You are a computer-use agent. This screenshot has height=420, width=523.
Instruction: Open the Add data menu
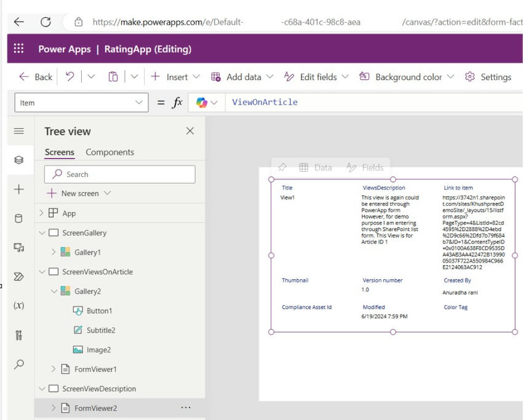point(242,77)
